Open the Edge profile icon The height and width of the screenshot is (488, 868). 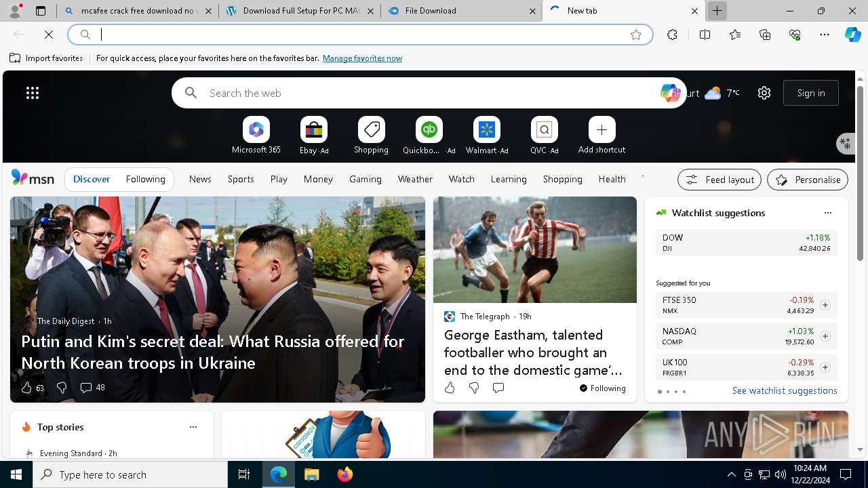pos(15,10)
